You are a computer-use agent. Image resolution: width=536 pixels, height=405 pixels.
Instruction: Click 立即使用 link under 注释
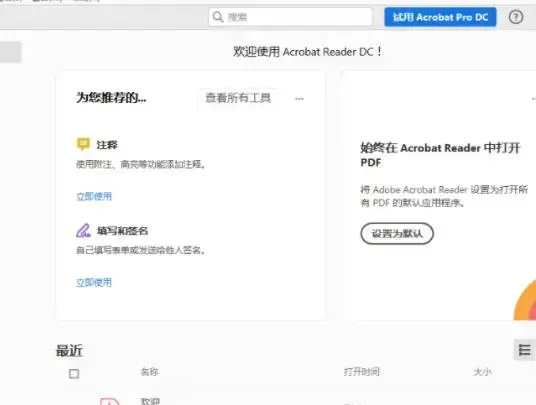pyautogui.click(x=94, y=197)
